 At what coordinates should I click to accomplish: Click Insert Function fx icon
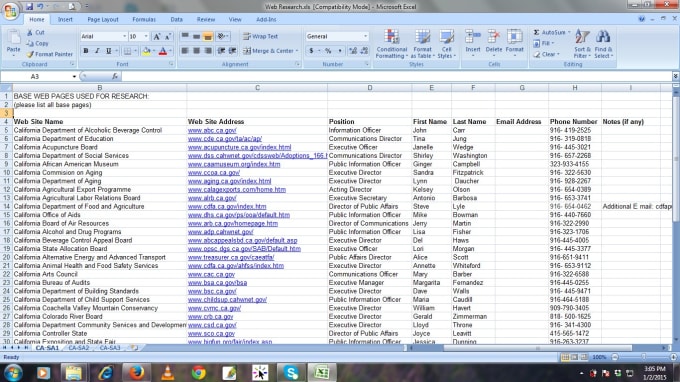(115, 76)
